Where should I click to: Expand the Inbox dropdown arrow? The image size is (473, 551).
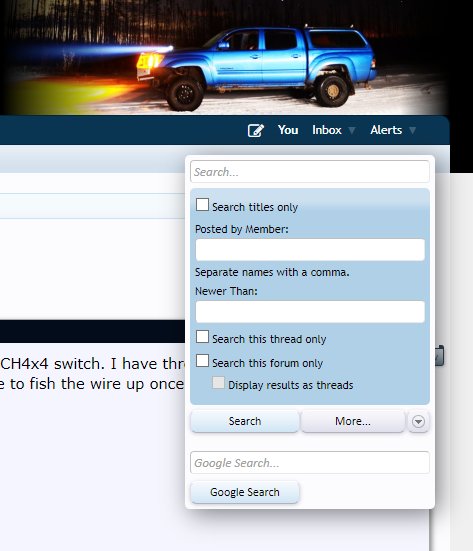351,131
